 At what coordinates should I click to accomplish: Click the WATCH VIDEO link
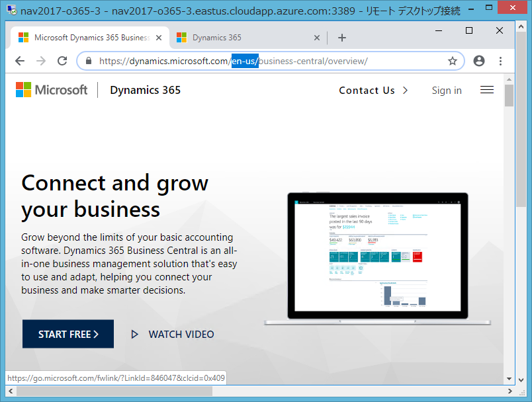(181, 334)
